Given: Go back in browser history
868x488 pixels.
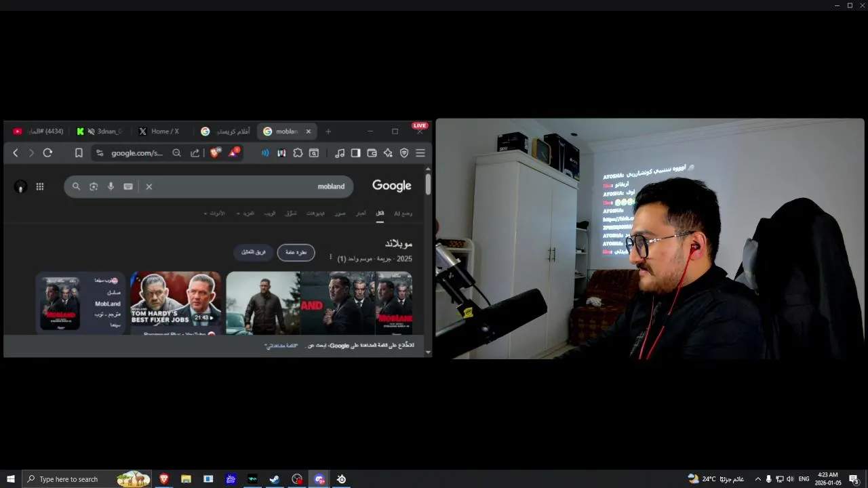Looking at the screenshot, I should tap(16, 153).
